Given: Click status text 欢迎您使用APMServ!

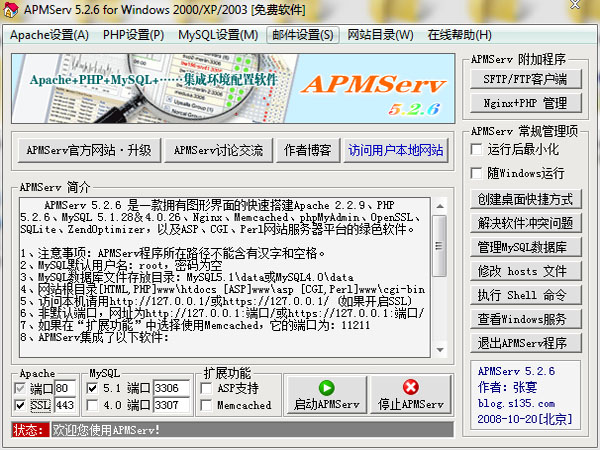Looking at the screenshot, I should tap(106, 430).
